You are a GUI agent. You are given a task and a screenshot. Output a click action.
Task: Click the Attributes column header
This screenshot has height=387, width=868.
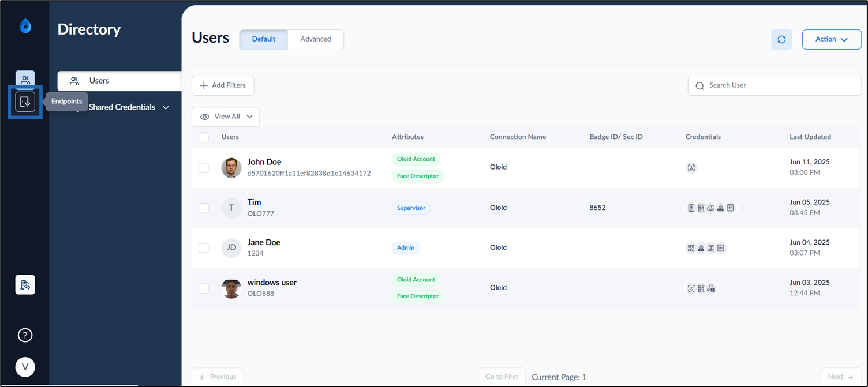click(x=407, y=137)
